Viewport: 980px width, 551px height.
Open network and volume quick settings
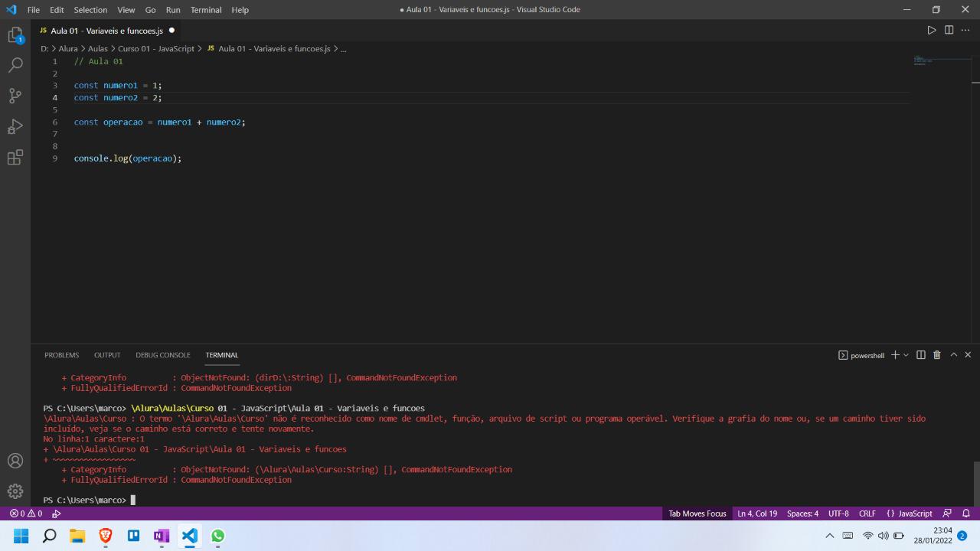884,536
